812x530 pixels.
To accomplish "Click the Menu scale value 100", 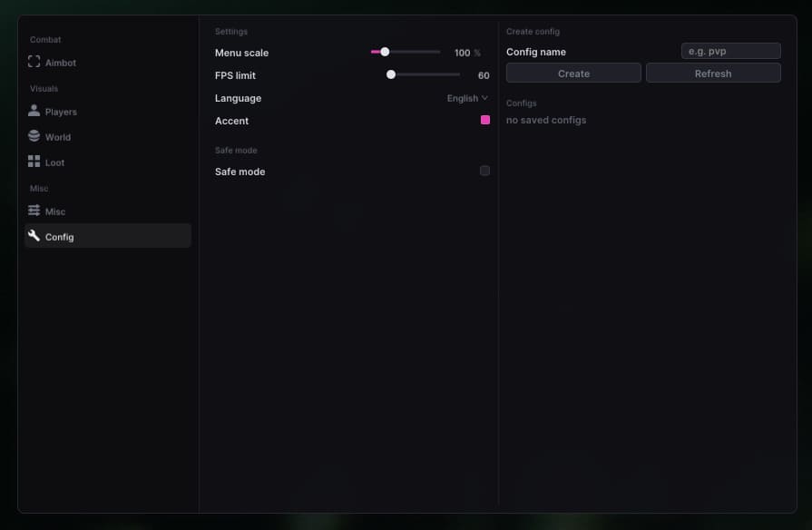I will pyautogui.click(x=462, y=53).
